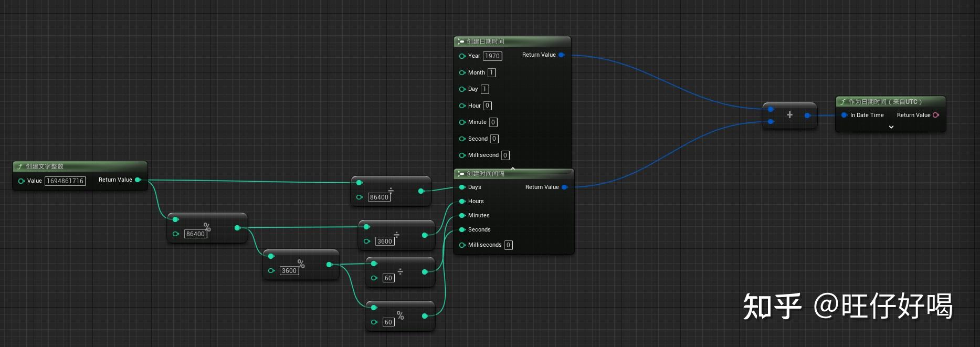Edit the 3600 value on modulo node
This screenshot has height=347, width=980.
click(x=289, y=271)
